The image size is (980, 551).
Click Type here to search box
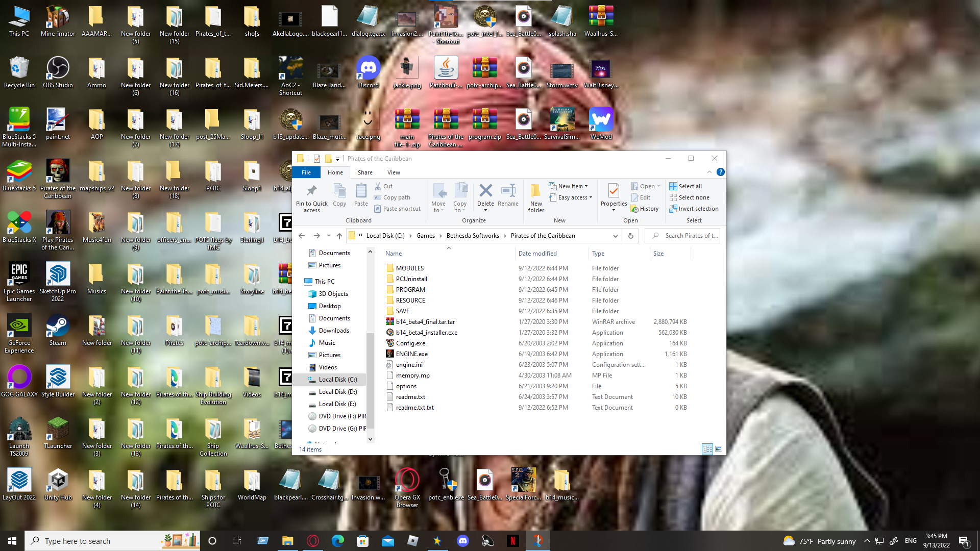tap(112, 541)
